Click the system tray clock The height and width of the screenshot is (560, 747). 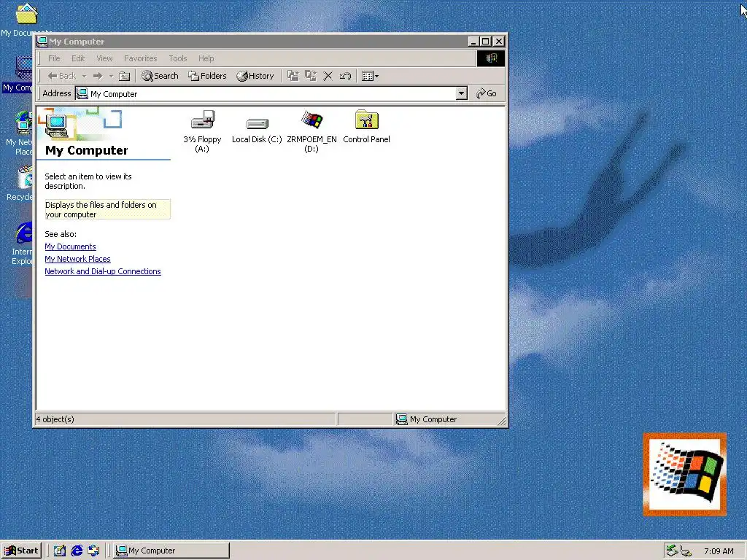(x=719, y=551)
